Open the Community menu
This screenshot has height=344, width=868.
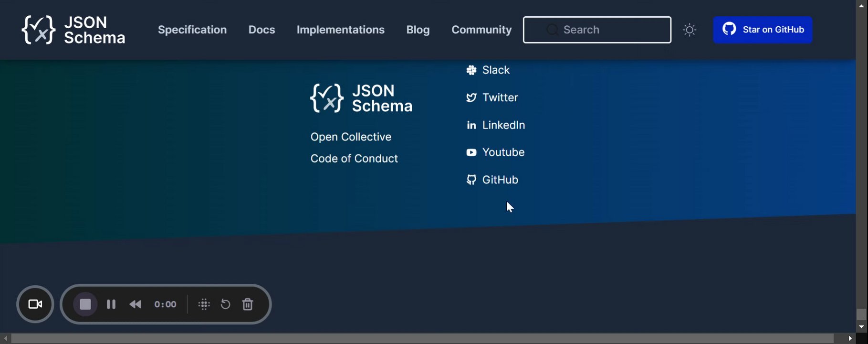pyautogui.click(x=481, y=30)
